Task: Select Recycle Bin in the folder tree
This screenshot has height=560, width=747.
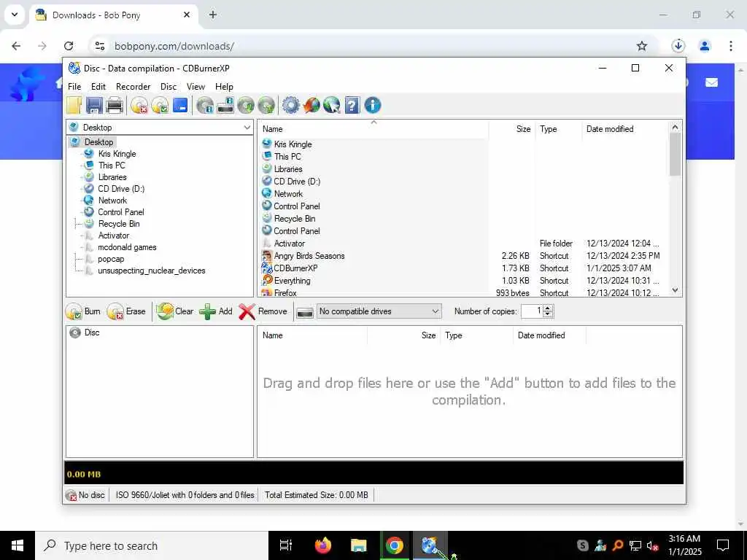Action: [119, 224]
